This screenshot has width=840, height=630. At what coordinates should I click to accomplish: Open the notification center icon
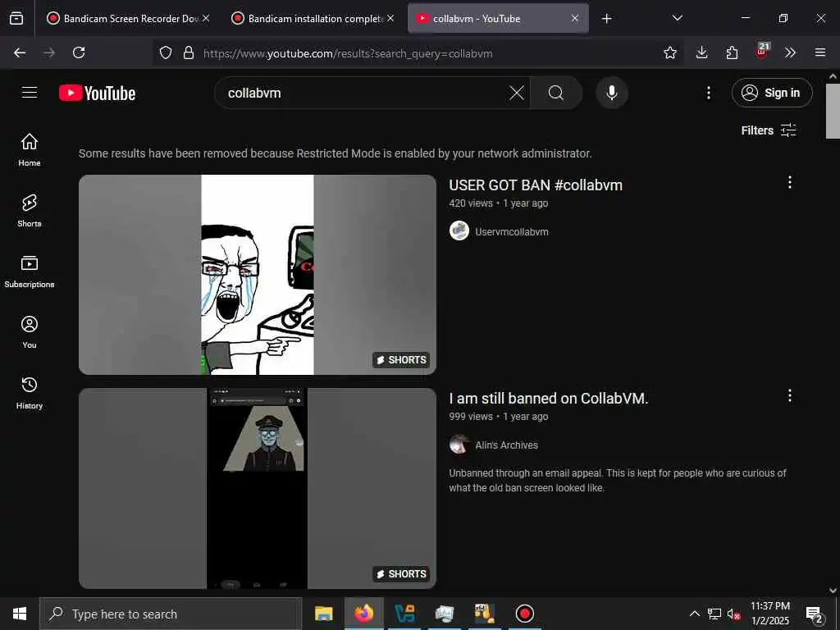tap(815, 614)
